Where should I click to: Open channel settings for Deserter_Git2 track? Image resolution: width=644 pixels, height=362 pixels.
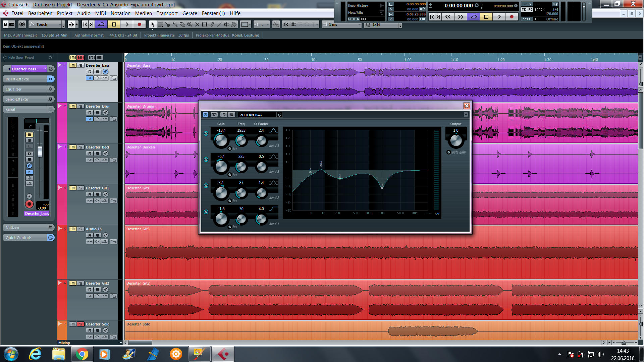105,290
